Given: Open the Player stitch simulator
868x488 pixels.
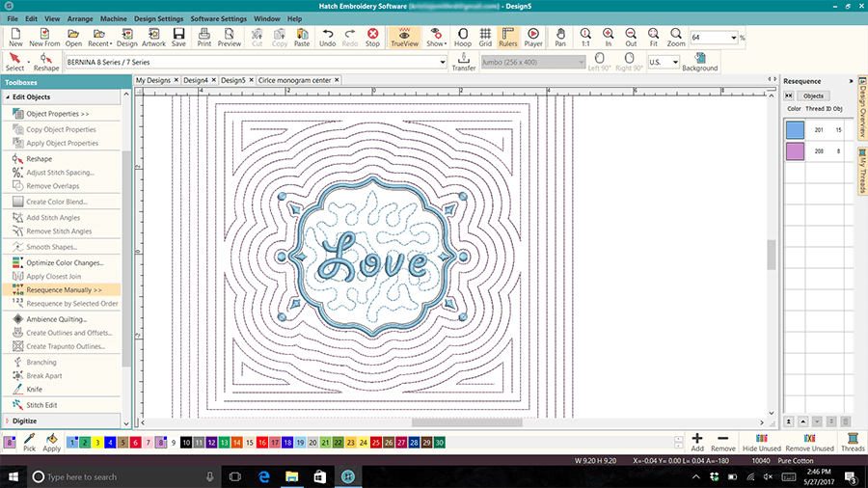Looking at the screenshot, I should pos(532,37).
